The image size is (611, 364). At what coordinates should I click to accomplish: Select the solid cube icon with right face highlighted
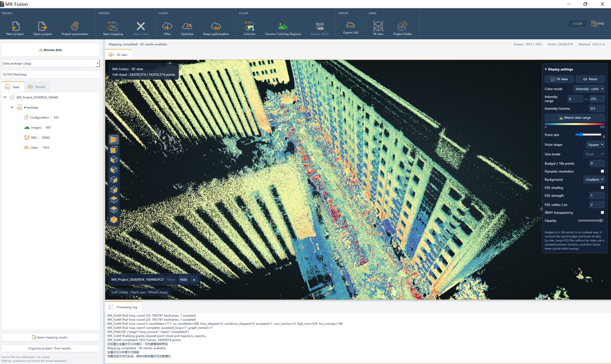114,180
